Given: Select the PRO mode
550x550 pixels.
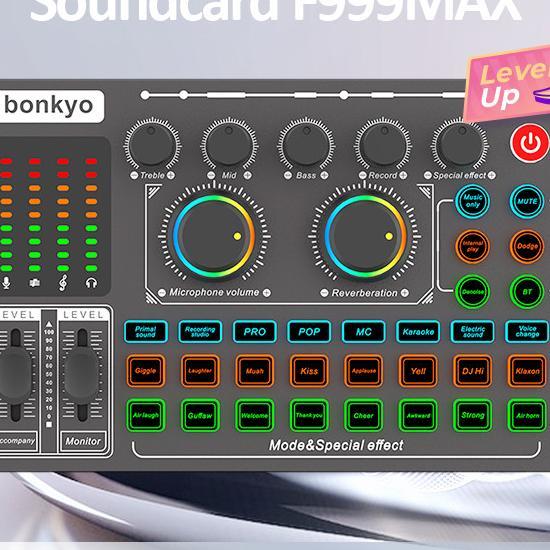Looking at the screenshot, I should point(255,331).
